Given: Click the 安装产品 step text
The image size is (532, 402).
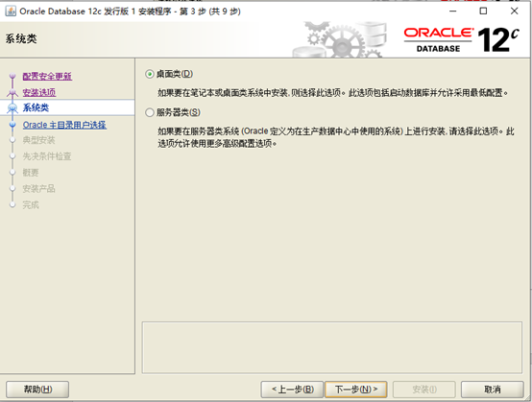Looking at the screenshot, I should pyautogui.click(x=38, y=188).
